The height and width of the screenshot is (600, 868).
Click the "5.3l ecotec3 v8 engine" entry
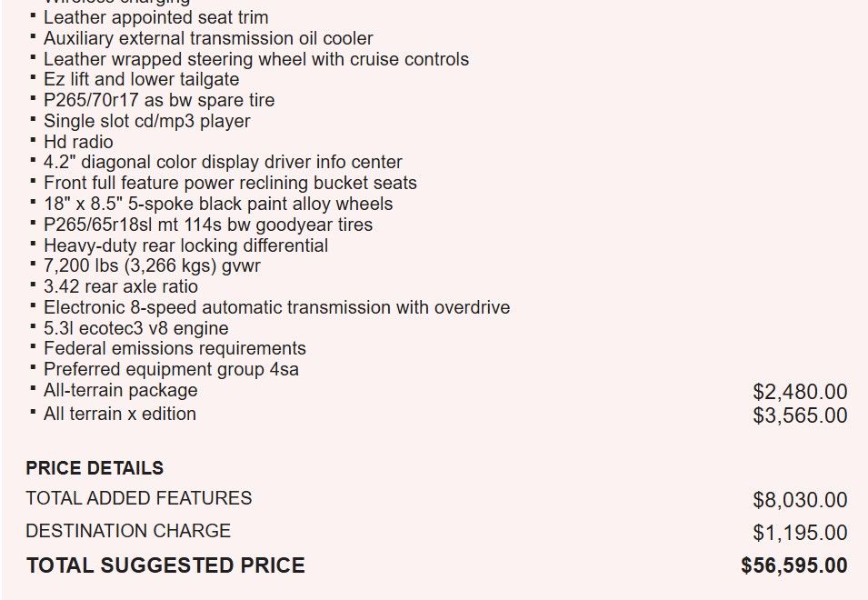coord(135,328)
